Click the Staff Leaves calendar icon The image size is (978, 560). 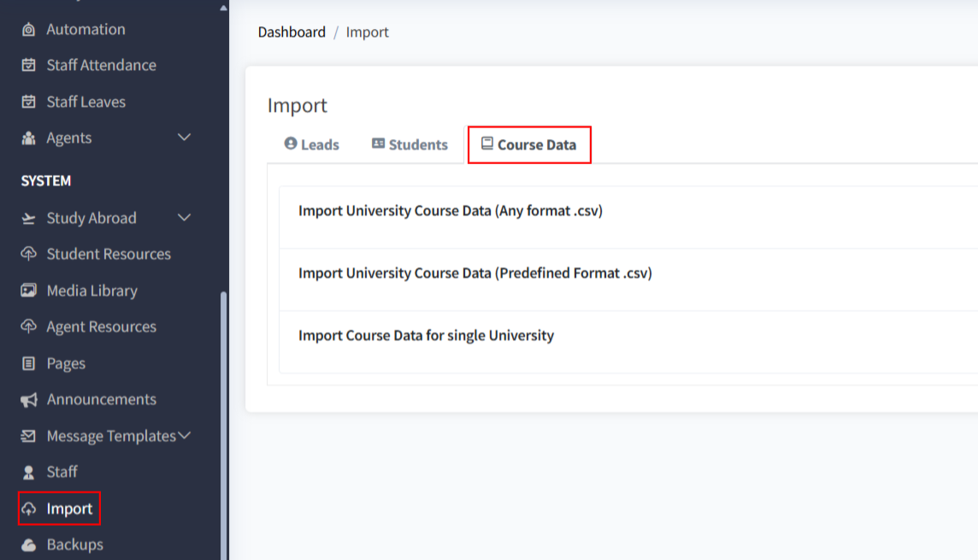click(x=29, y=103)
